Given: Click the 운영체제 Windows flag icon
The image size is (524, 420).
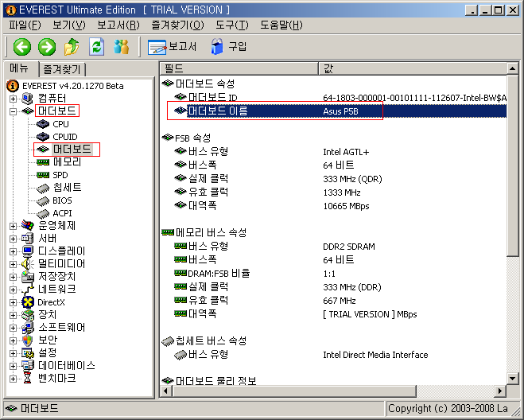Looking at the screenshot, I should [27, 225].
